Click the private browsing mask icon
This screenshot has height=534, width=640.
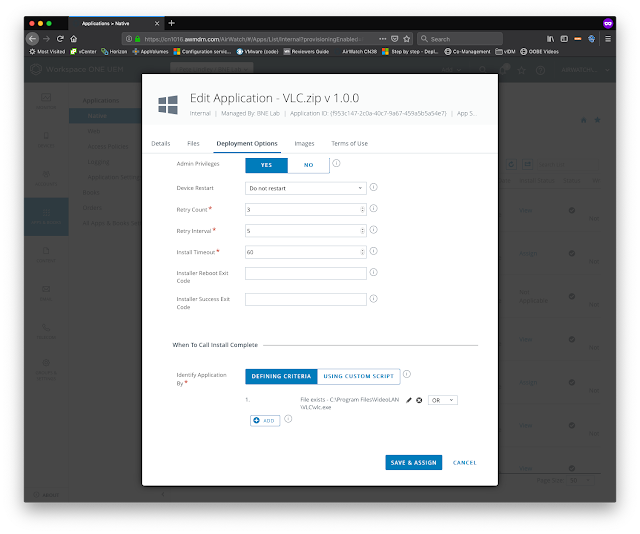608,23
